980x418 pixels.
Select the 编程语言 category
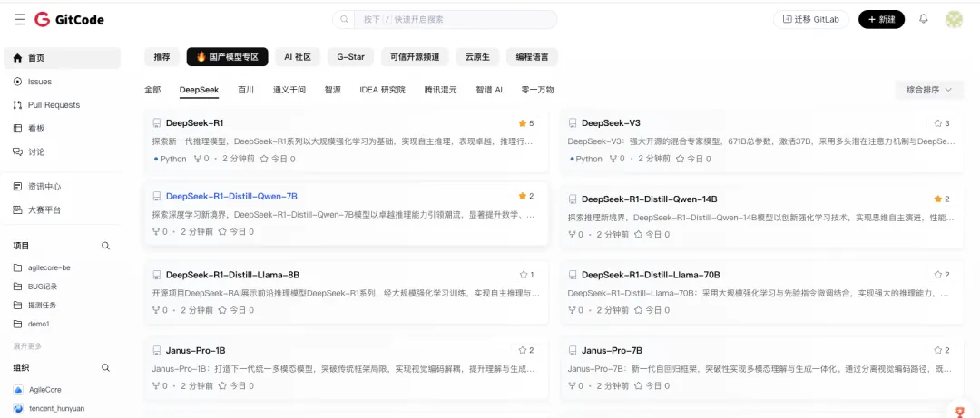pos(532,57)
